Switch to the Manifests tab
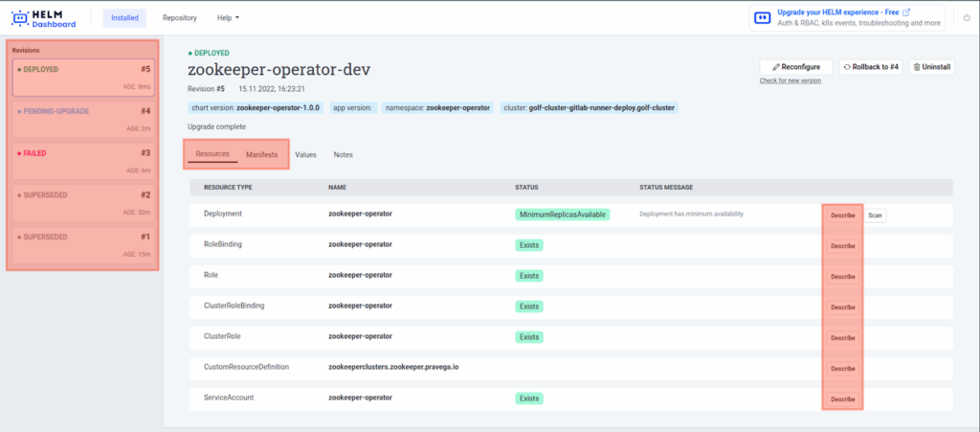Image resolution: width=980 pixels, height=432 pixels. pyautogui.click(x=261, y=154)
